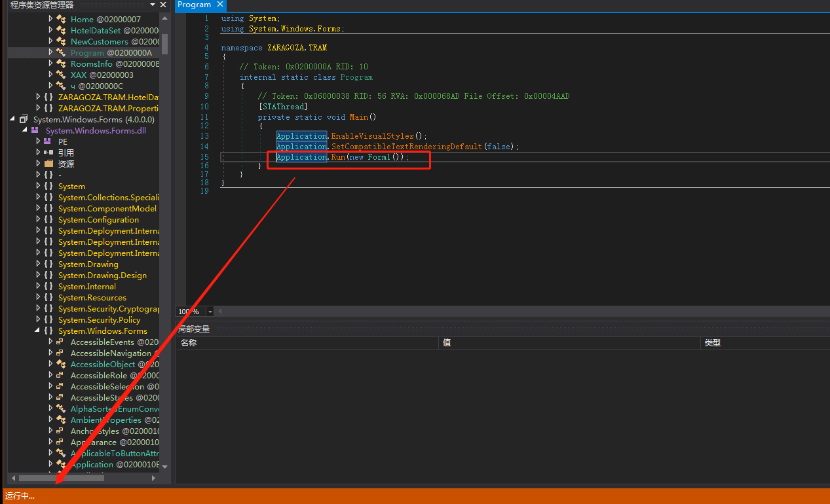Click ZARAGOZA.TRAM namespace name in code

pos(297,48)
